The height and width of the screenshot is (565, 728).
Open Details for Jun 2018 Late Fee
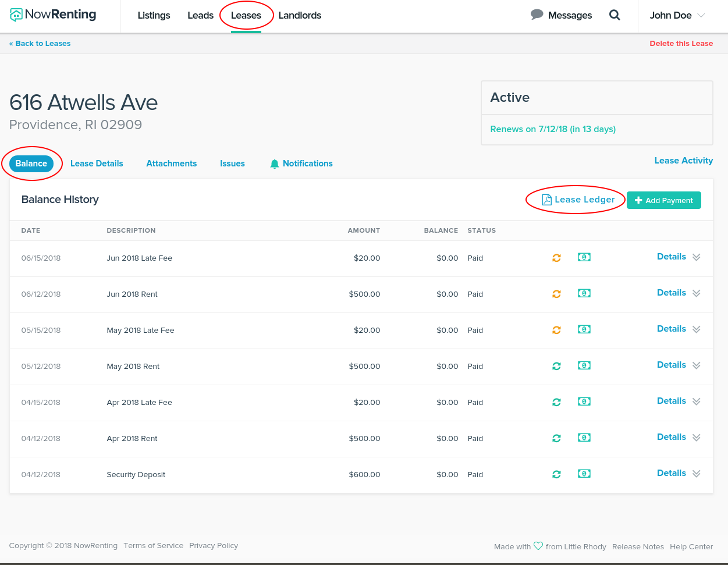[672, 257]
